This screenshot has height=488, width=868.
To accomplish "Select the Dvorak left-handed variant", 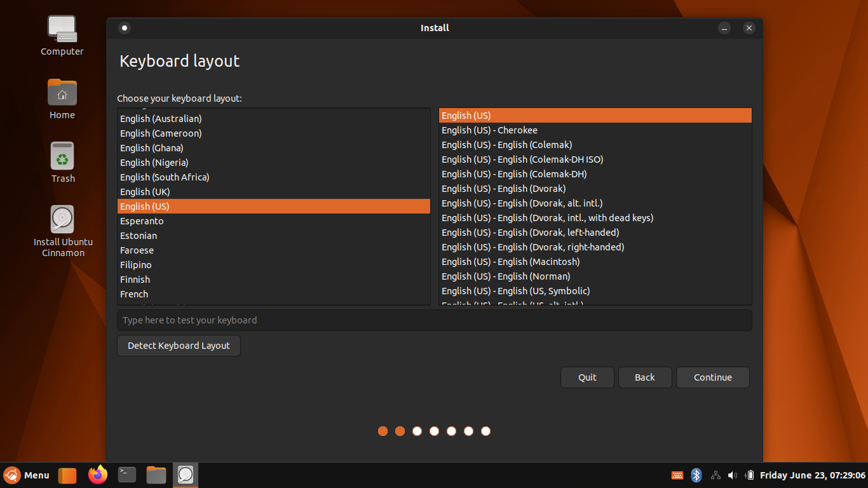I will pos(595,233).
